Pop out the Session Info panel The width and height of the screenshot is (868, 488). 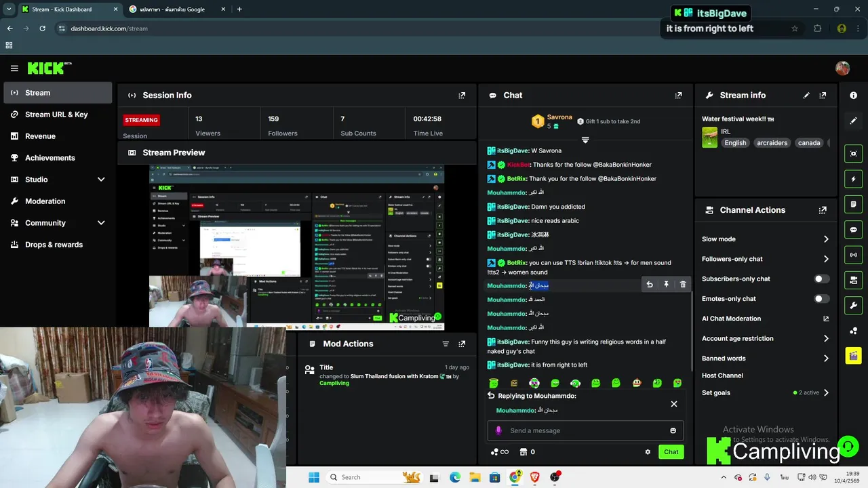(462, 96)
